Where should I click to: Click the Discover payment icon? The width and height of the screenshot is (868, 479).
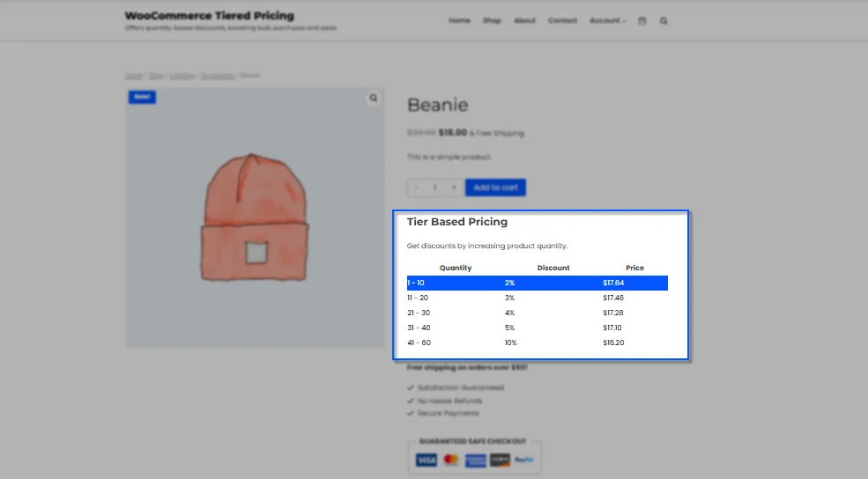coord(500,460)
